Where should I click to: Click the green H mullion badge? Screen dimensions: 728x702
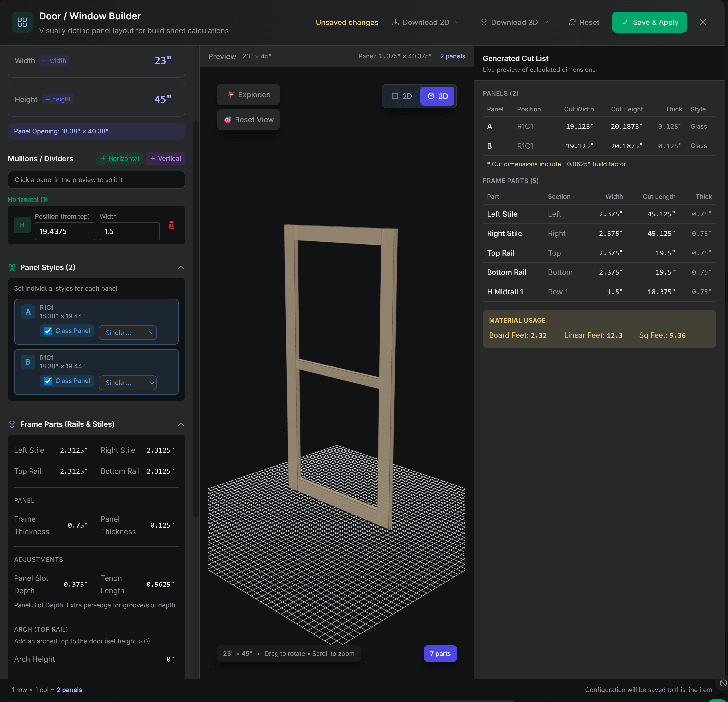pos(22,225)
